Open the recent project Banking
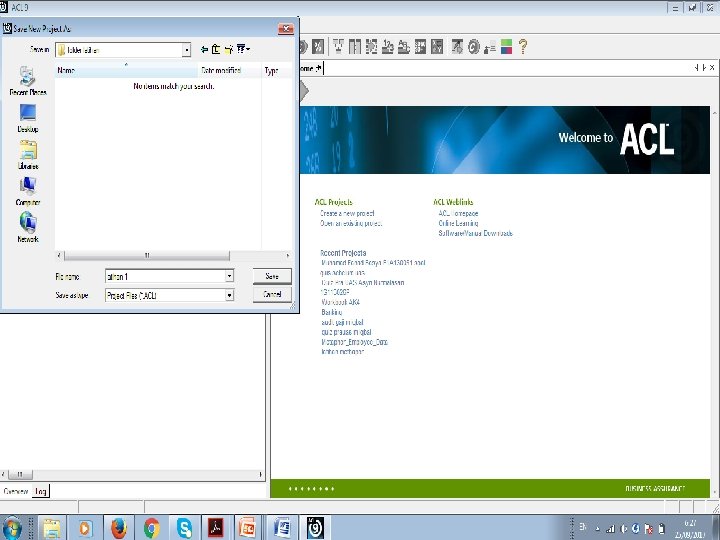This screenshot has height=540, width=720. (332, 312)
